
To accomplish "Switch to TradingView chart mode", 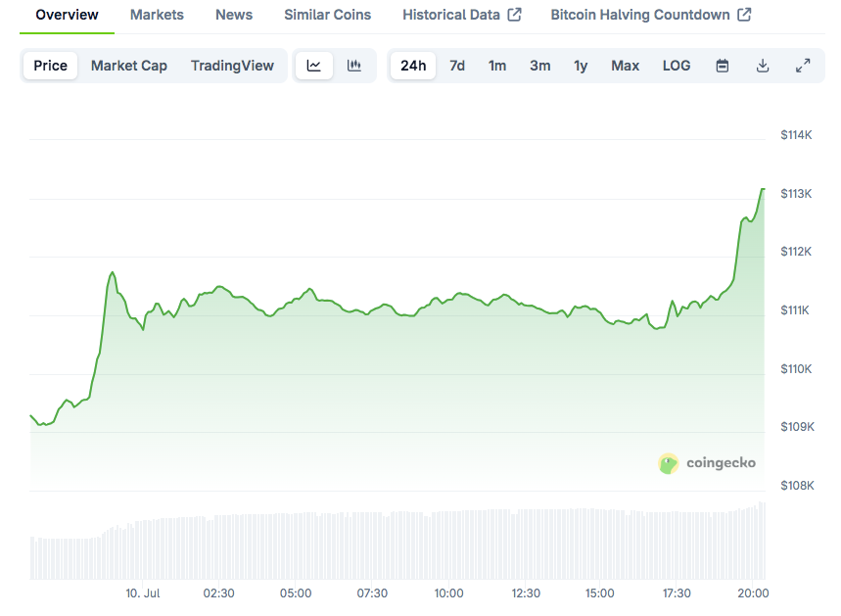I will [232, 66].
